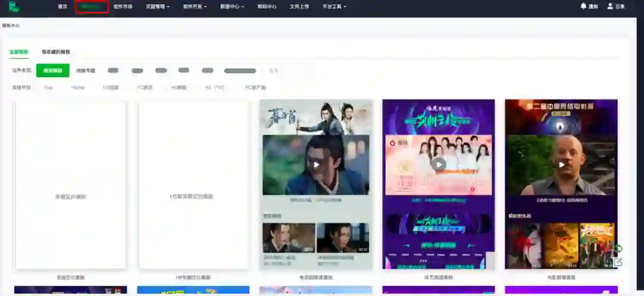Play the video on the costume drama template card
Image resolution: width=644 pixels, height=296 pixels.
316,165
